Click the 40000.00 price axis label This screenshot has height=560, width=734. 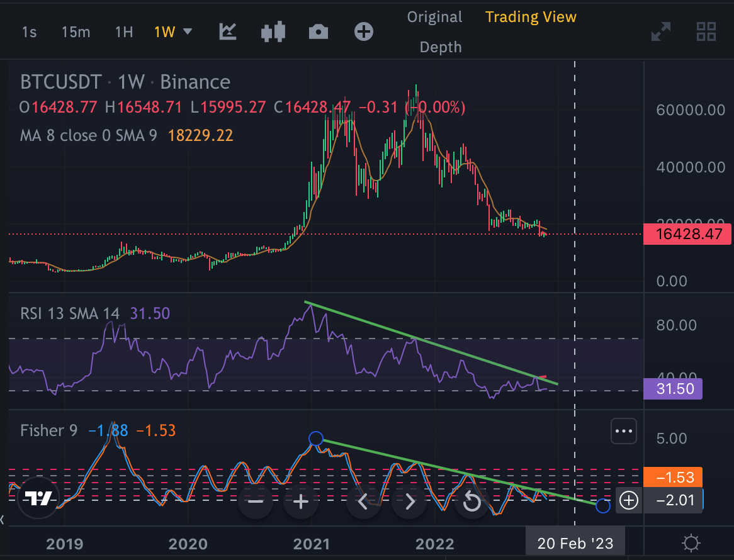(x=691, y=167)
